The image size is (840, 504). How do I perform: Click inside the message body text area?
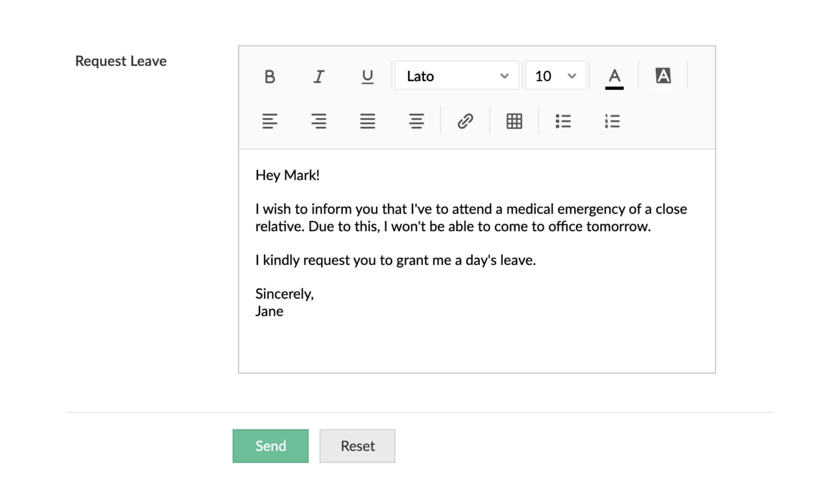[477, 340]
